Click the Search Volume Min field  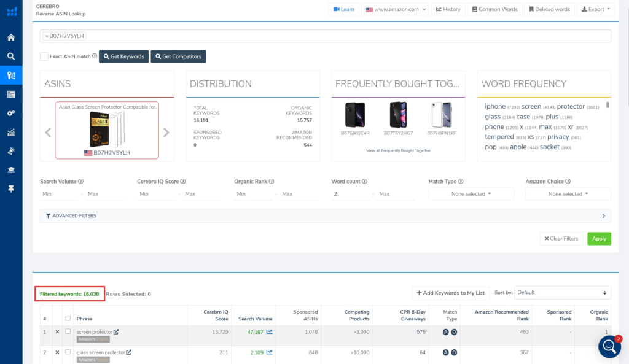[x=60, y=194]
